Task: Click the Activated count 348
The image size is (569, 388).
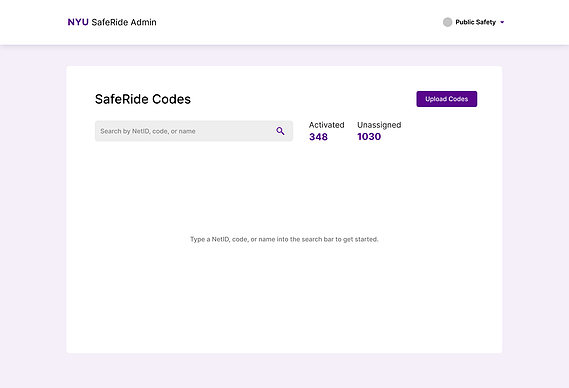Action: [318, 137]
